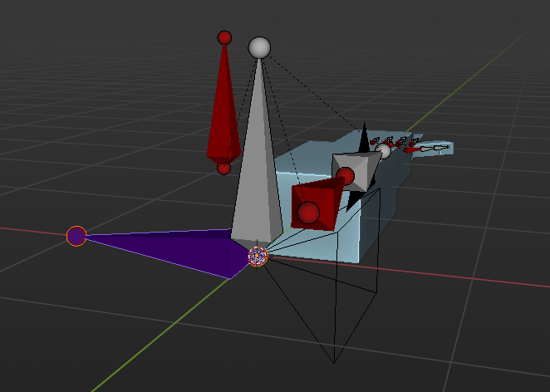The height and width of the screenshot is (392, 550).
Task: Click the small red sphere on gray octahedral bone
Action: (345, 175)
